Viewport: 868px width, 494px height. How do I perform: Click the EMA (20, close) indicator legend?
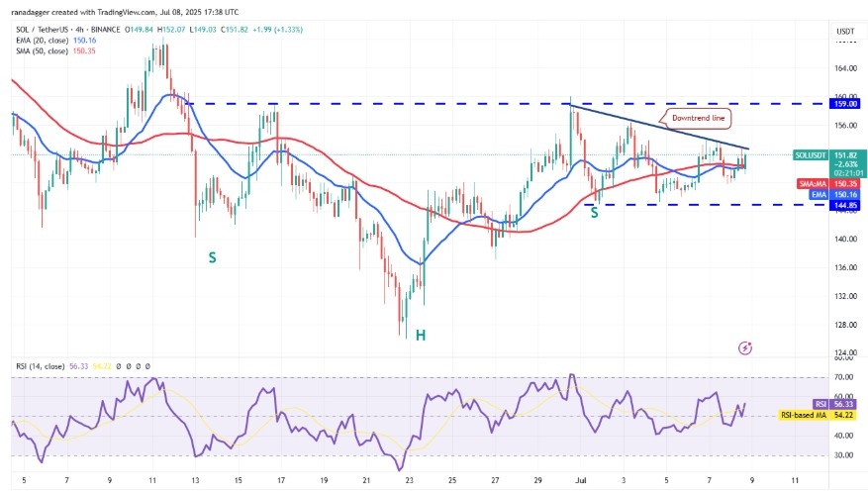tap(55, 41)
